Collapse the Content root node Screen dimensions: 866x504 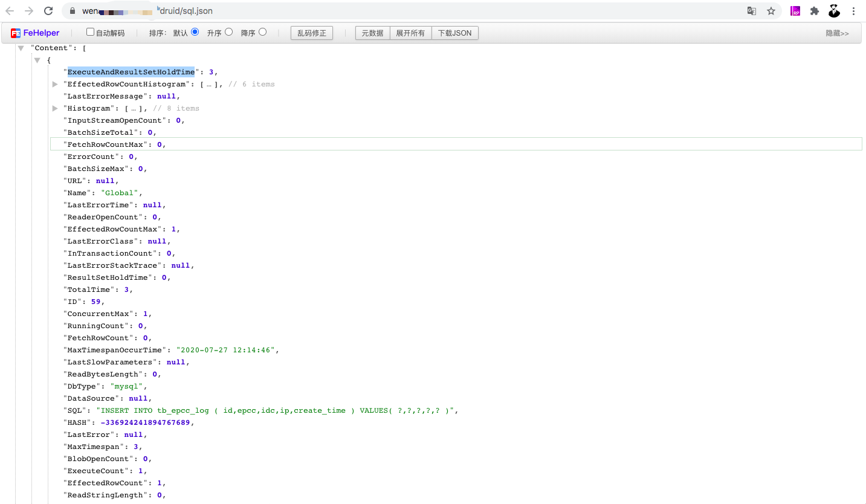(21, 48)
